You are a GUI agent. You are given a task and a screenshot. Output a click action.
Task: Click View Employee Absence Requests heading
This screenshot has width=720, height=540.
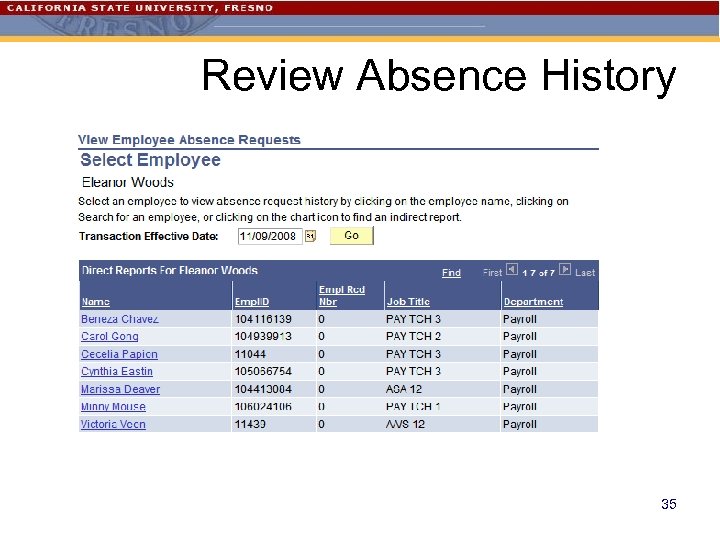[x=189, y=140]
